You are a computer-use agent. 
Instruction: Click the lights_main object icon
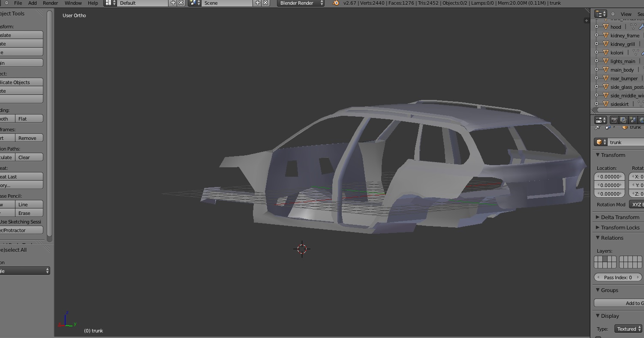click(x=606, y=61)
